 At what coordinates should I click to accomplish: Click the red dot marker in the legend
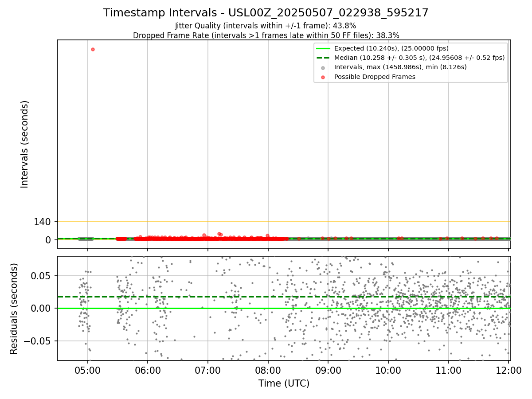pos(323,77)
